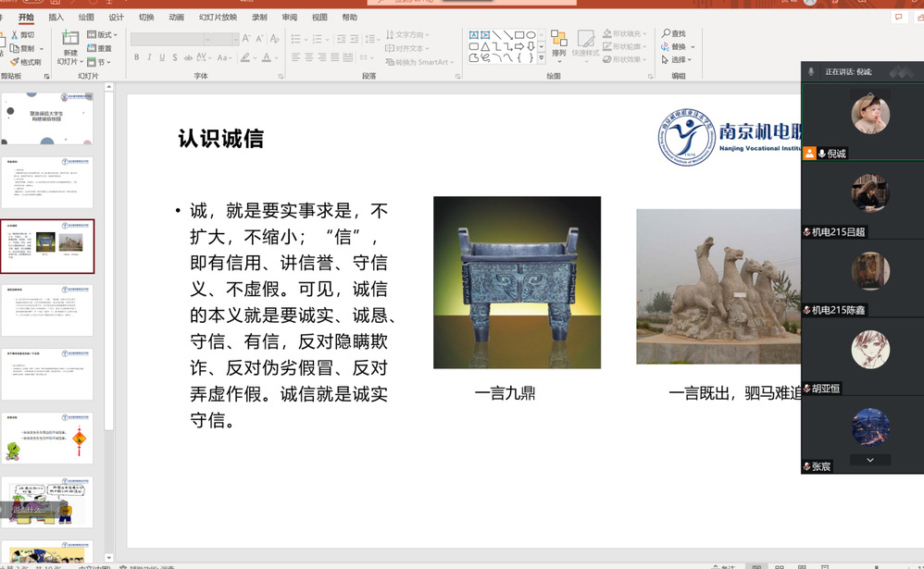Open the Insert (插入) ribbon tab

click(56, 18)
